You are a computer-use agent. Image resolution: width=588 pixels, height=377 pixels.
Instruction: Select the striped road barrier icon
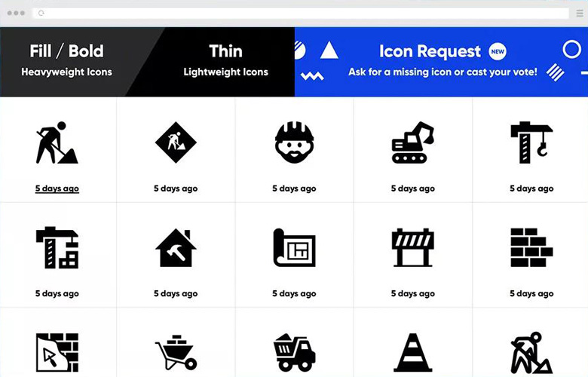coord(412,247)
